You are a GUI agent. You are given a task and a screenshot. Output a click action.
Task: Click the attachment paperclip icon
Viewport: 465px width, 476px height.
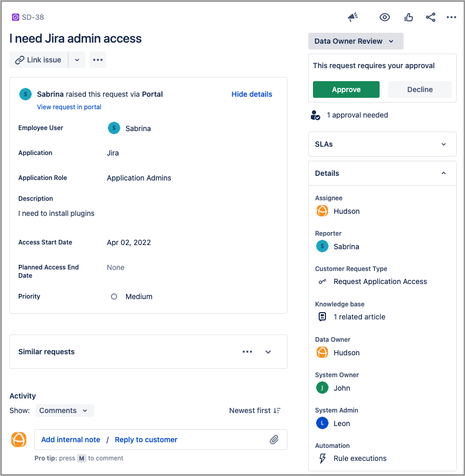tap(274, 440)
